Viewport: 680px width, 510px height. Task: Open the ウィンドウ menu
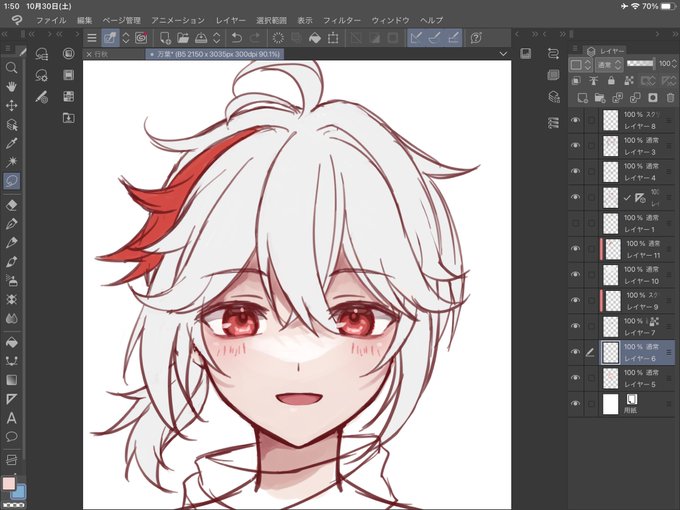click(390, 20)
